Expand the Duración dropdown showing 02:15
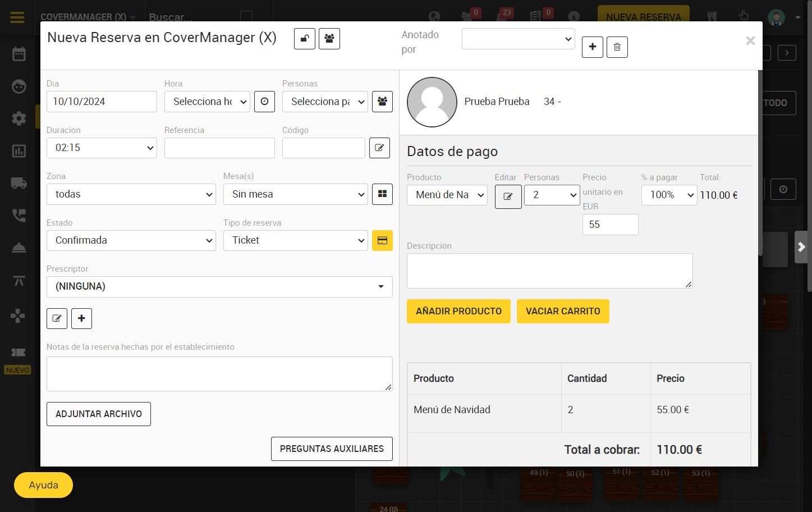This screenshot has height=512, width=812. 102,148
